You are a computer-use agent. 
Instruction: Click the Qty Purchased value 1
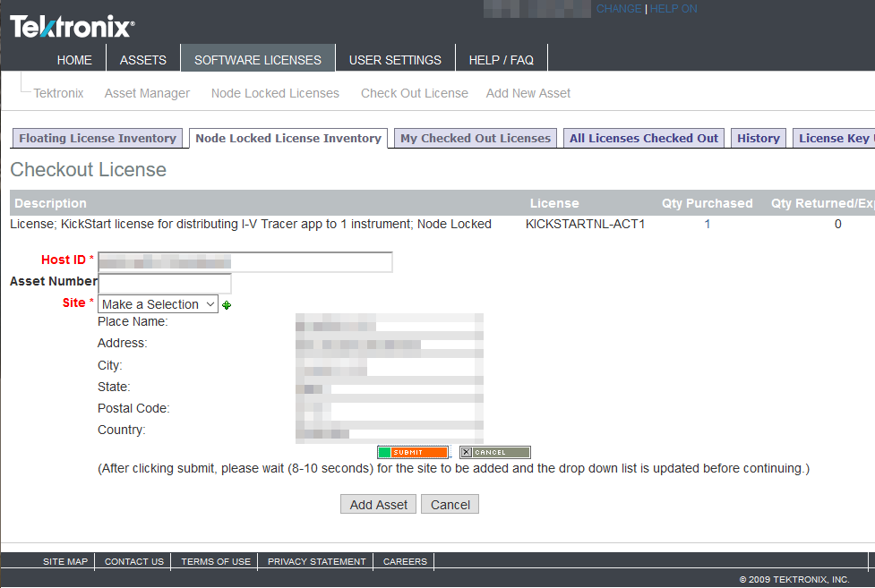coord(707,225)
